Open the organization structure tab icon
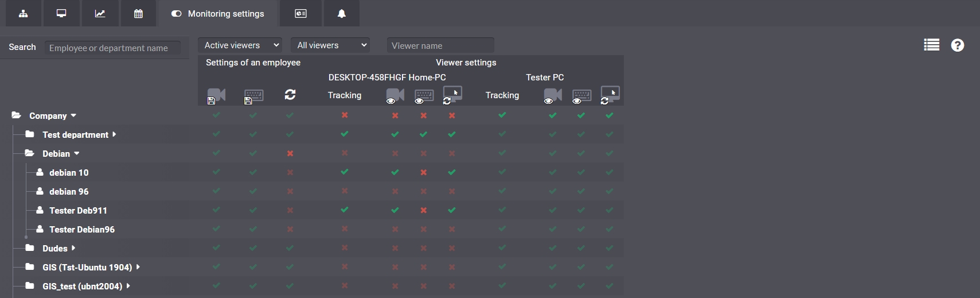Screen dimensions: 980x298 pyautogui.click(x=24, y=13)
